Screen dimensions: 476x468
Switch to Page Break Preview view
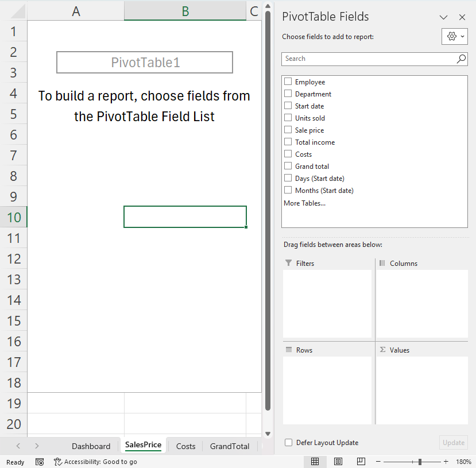tap(361, 462)
